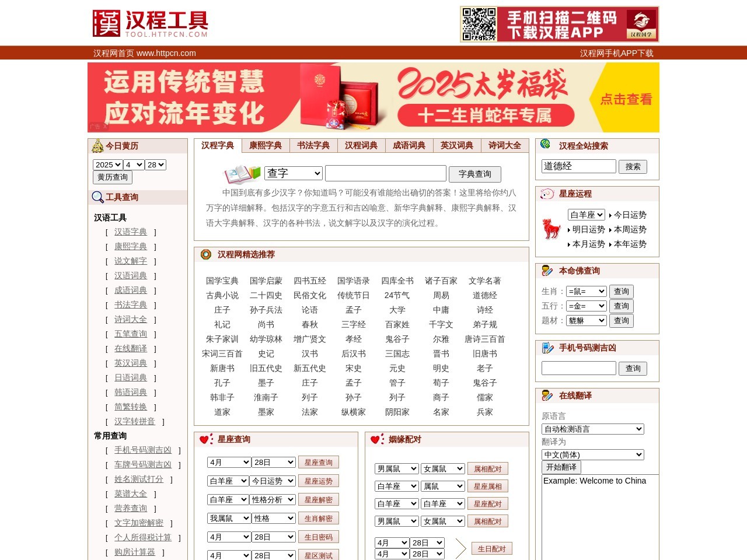The height and width of the screenshot is (560, 747).
Task: Click the dictionary book icon beside 查字
Action: 242,173
